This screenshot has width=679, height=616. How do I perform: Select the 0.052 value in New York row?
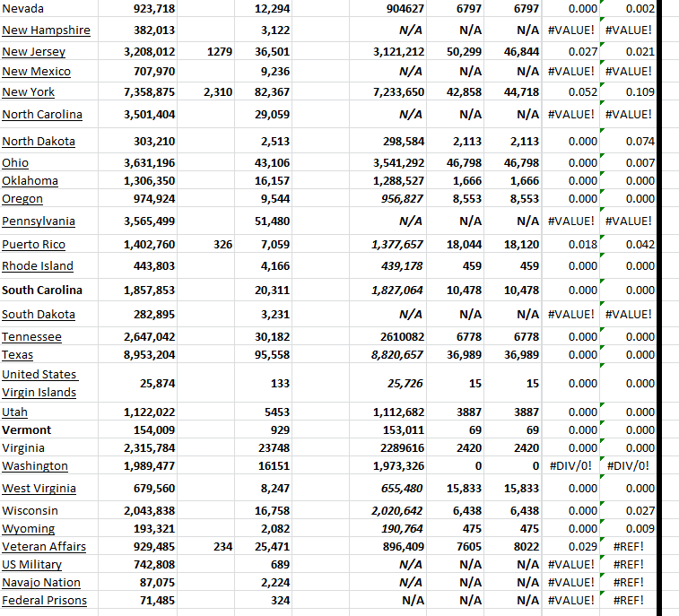tap(570, 92)
